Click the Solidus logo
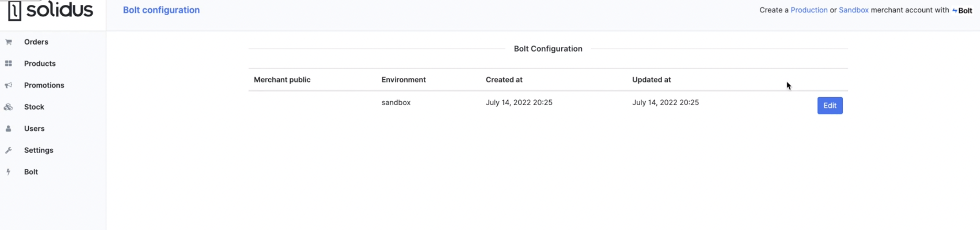Screen dimensions: 980x230 pyautogui.click(x=51, y=10)
